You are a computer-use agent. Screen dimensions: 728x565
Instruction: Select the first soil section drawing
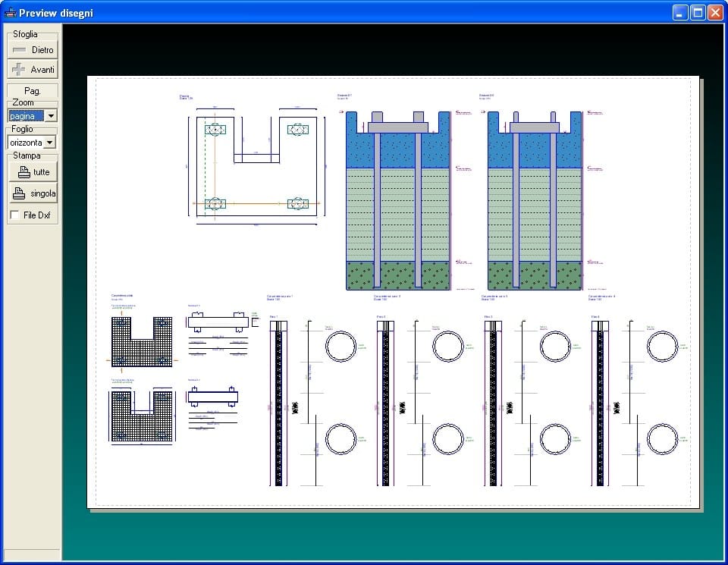(397, 200)
